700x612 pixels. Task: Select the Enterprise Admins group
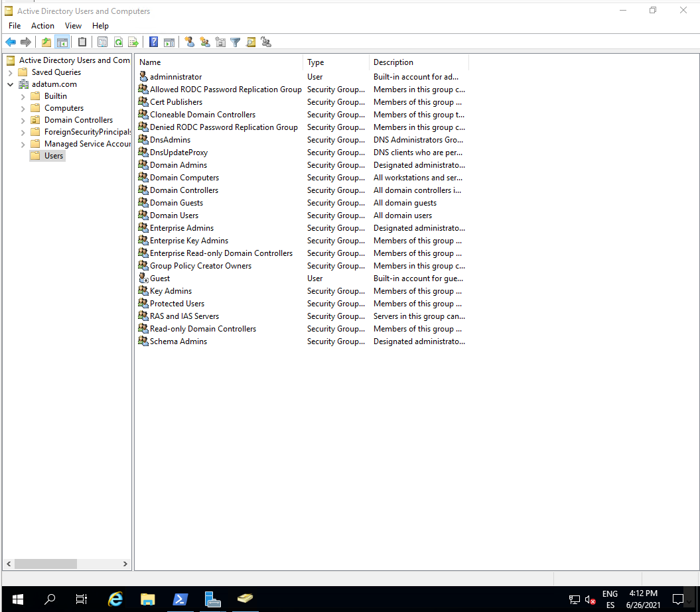click(x=175, y=228)
